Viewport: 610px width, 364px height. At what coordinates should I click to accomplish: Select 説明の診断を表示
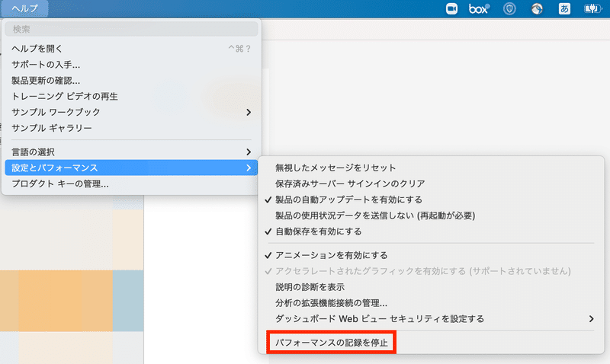click(x=431, y=287)
